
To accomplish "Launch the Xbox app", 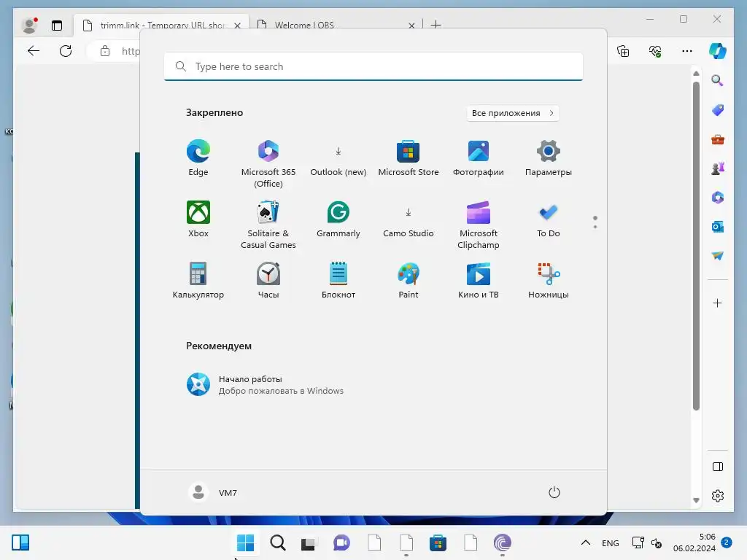I will (x=198, y=219).
